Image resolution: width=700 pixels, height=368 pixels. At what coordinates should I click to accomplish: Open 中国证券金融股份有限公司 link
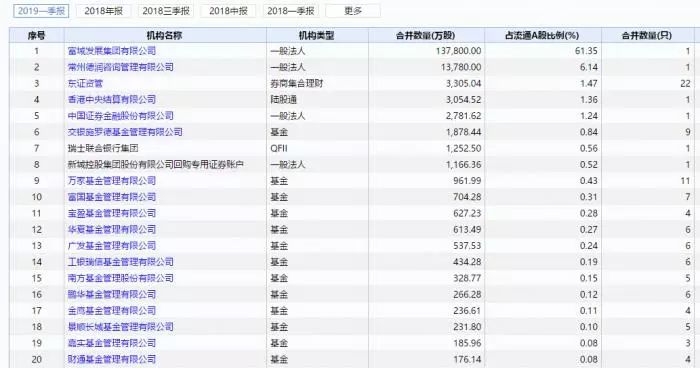[x=121, y=116]
